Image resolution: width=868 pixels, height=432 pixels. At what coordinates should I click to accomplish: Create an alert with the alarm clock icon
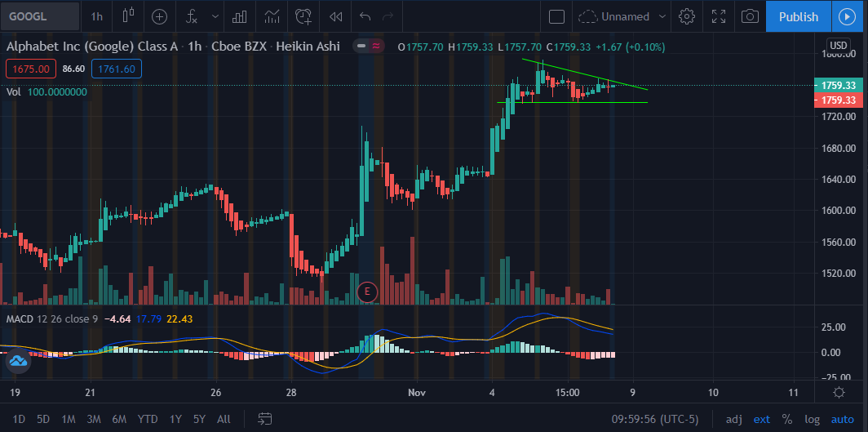(303, 16)
